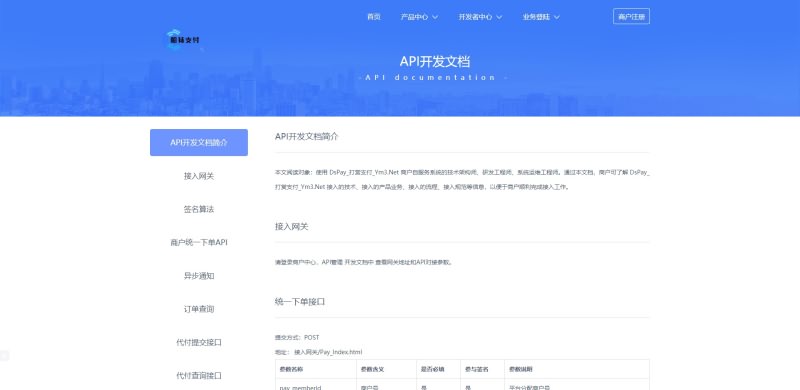
Task: Click the 接入网关 section heading in content
Action: 292,226
